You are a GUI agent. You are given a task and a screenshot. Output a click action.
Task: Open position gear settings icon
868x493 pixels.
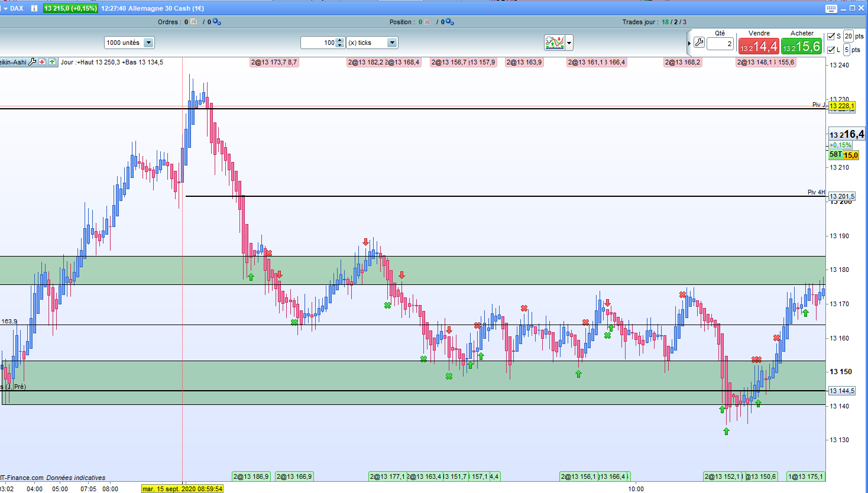click(x=450, y=22)
